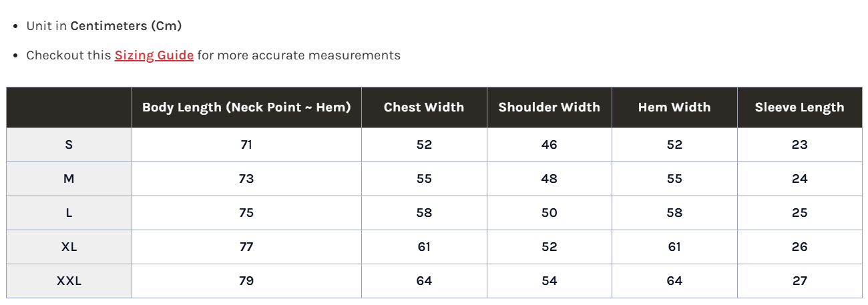Click shoulder width value 50 for size L

[x=549, y=213]
